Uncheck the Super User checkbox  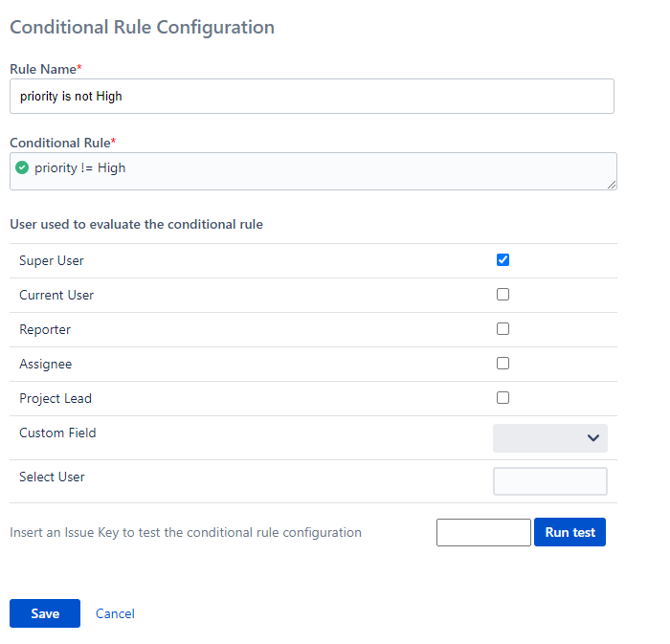pyautogui.click(x=502, y=260)
